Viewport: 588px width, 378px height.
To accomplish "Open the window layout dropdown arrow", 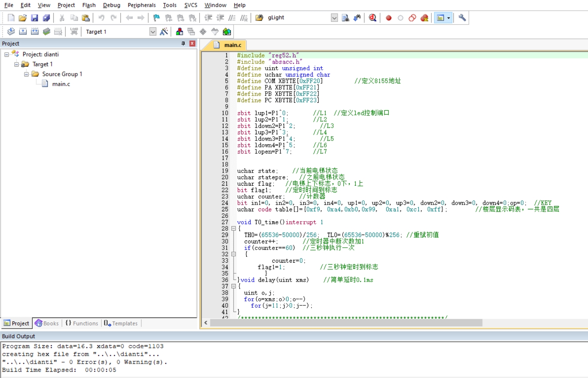I will (x=449, y=18).
